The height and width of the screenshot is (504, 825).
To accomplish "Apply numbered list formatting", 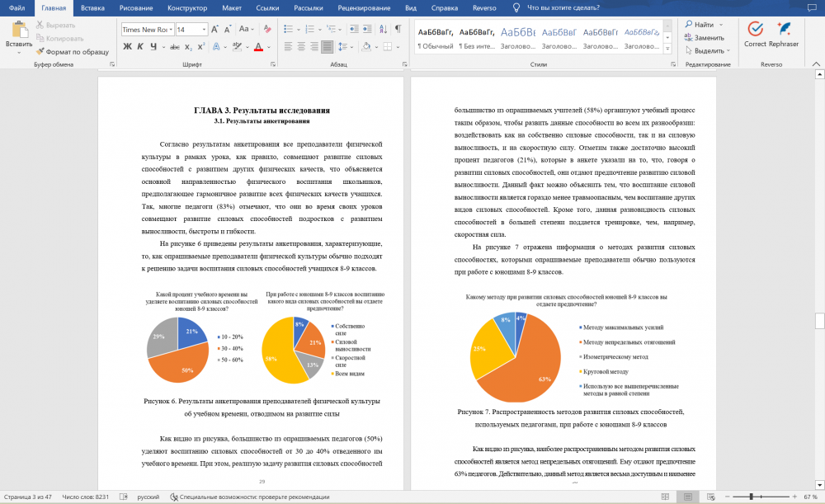I will (310, 30).
